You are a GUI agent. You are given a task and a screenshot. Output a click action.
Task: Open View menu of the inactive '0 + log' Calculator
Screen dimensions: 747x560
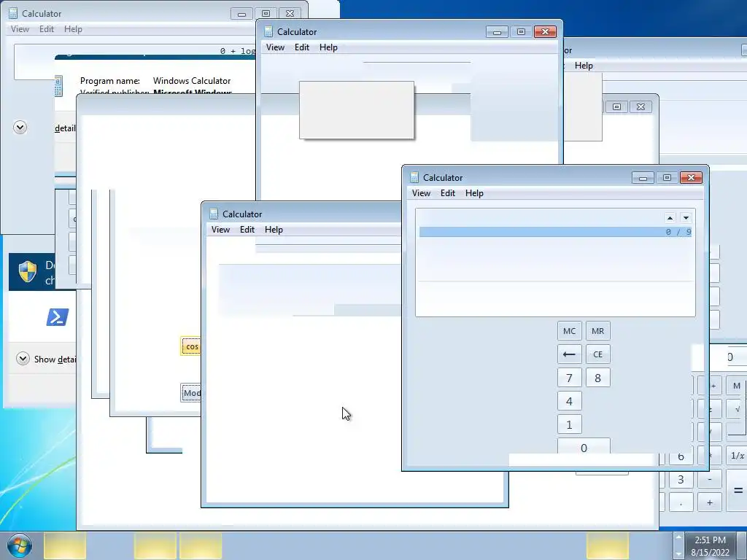click(x=20, y=29)
